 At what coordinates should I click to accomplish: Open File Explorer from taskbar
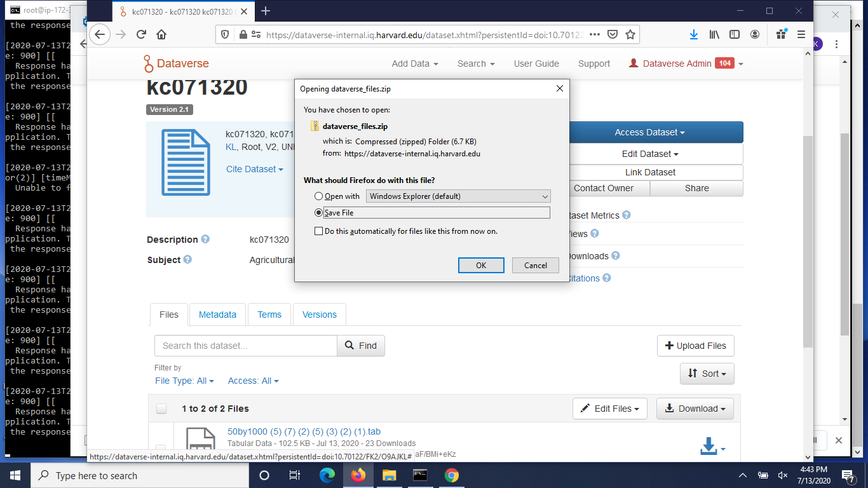pyautogui.click(x=389, y=475)
